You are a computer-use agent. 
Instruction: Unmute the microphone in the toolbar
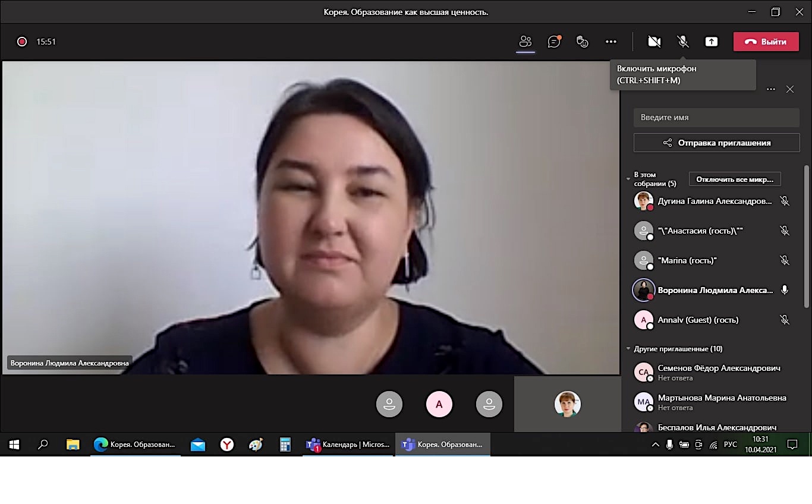[683, 42]
